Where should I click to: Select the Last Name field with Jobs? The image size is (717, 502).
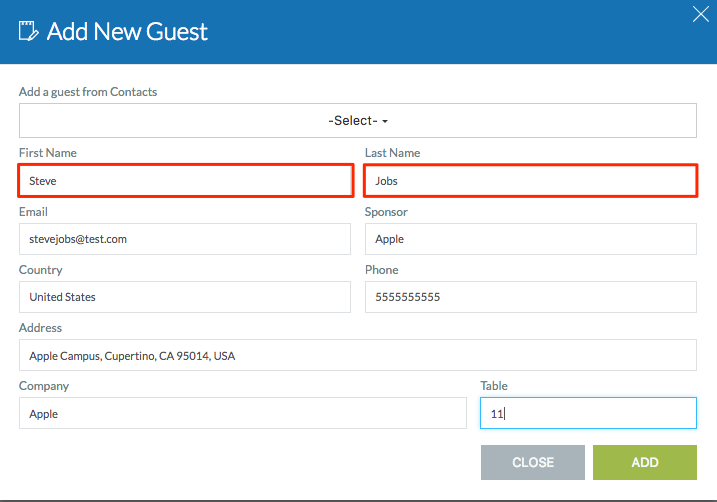click(x=530, y=181)
